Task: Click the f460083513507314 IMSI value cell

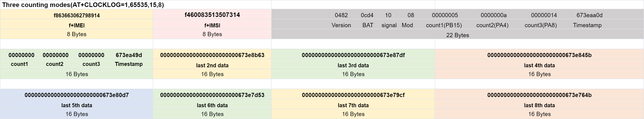Action: 212,15
